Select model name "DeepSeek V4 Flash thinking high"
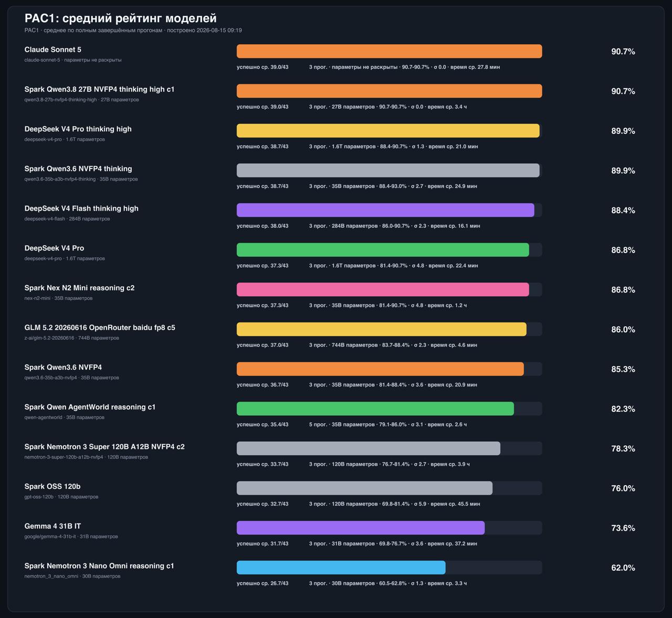 point(81,208)
